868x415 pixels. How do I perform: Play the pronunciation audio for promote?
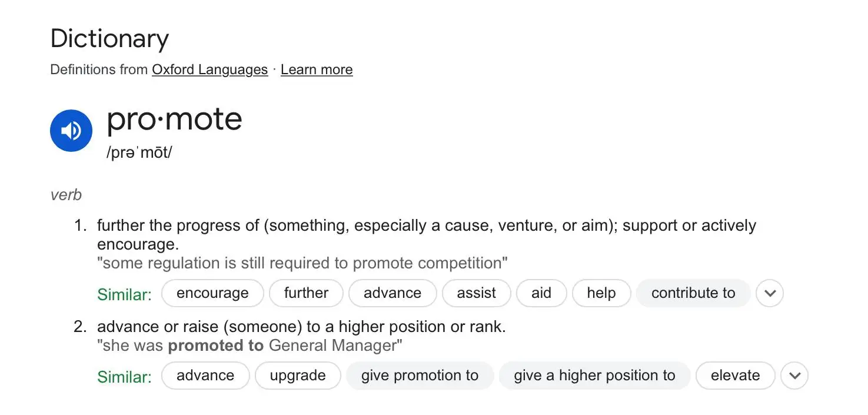point(71,131)
